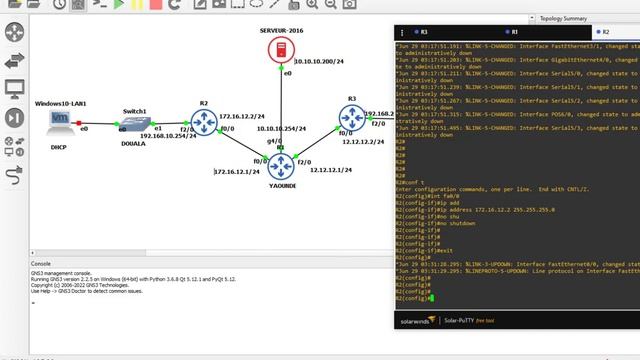Browse switches in the device sidebar
The height and width of the screenshot is (360, 640).
tap(14, 60)
